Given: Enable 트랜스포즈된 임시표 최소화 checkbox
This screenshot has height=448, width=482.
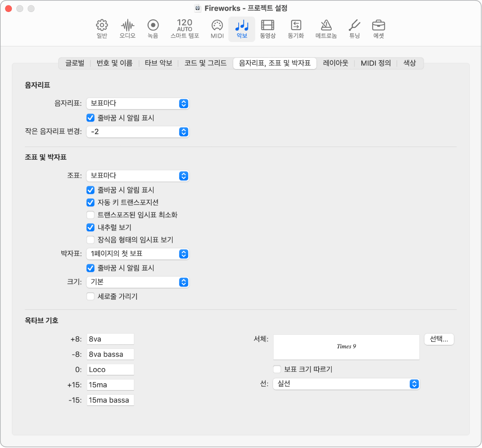Looking at the screenshot, I should point(90,215).
